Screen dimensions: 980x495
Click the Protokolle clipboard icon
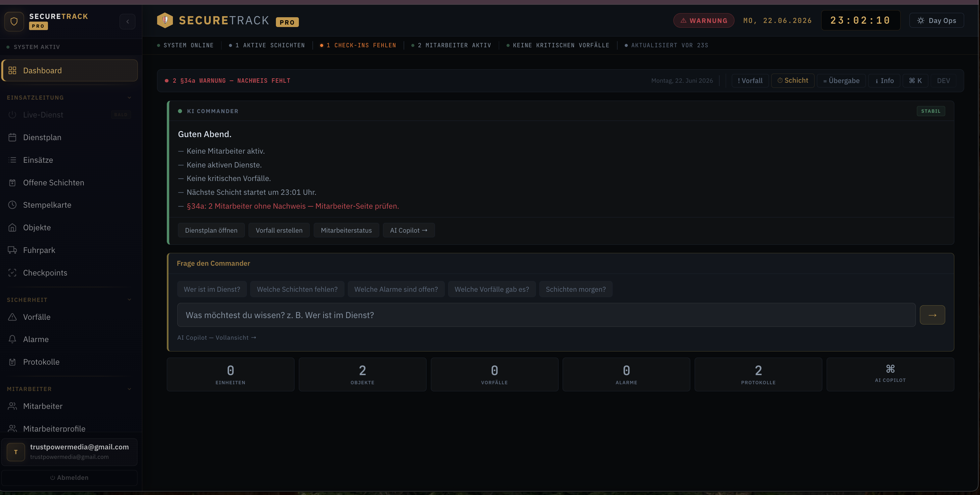pos(12,362)
